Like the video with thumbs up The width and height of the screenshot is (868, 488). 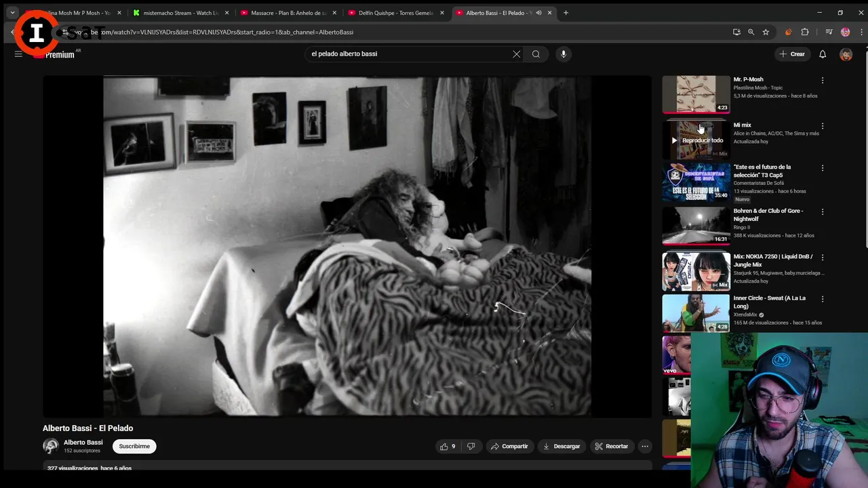point(448,446)
